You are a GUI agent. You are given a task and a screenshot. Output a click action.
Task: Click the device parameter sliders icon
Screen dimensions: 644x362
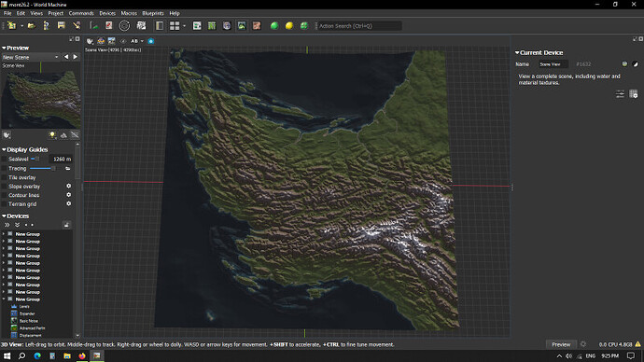620,94
